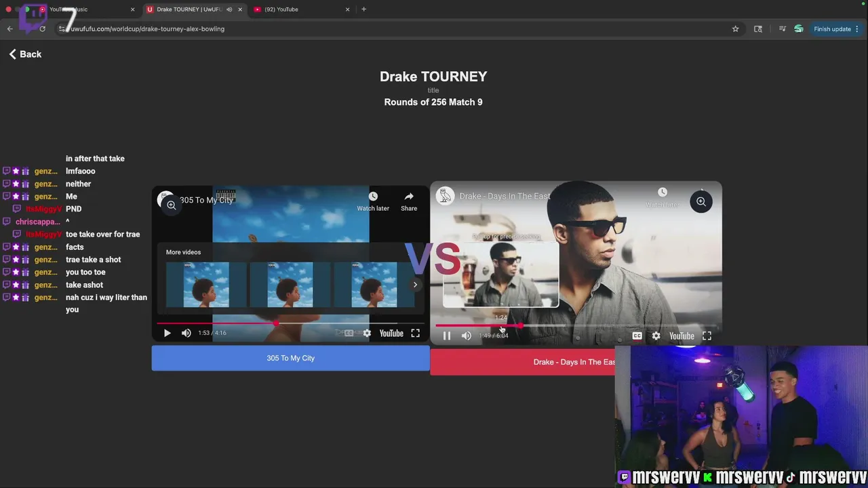868x488 pixels.
Task: Enter fullscreen on 305 To My City player
Action: click(x=416, y=333)
